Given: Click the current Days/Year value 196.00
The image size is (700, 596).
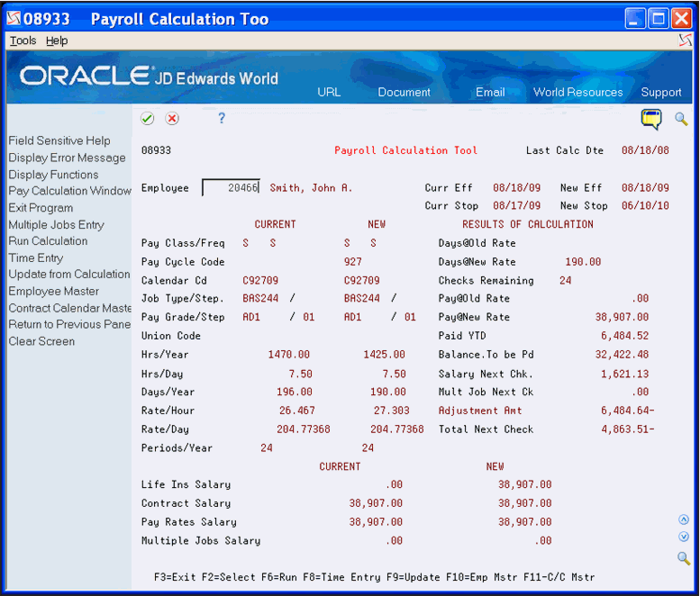Looking at the screenshot, I should pos(295,393).
